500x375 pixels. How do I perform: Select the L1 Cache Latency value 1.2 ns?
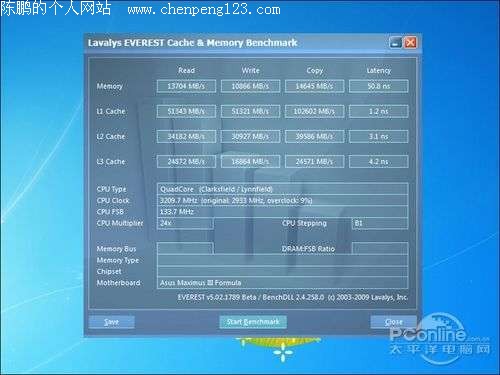tap(379, 111)
